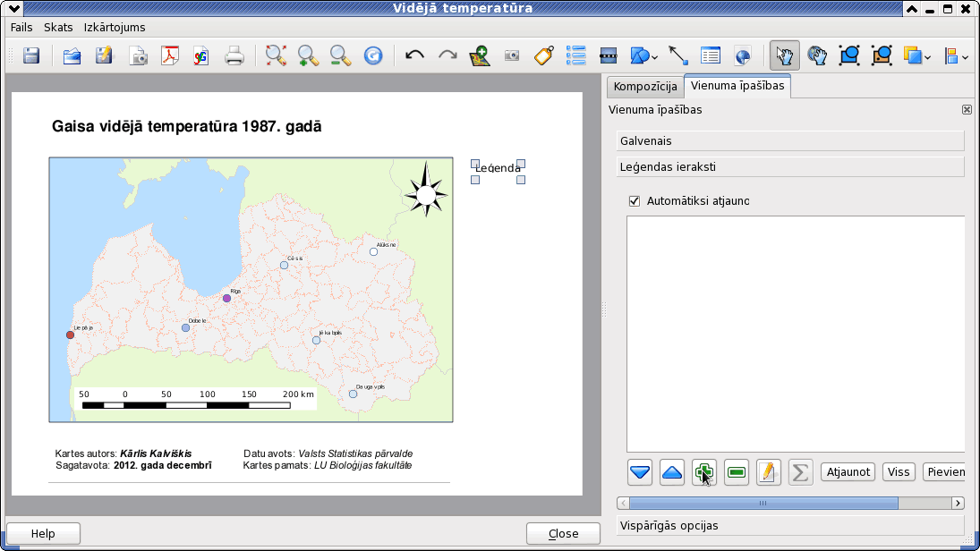
Task: Ungroup the selected composer items
Action: click(882, 55)
